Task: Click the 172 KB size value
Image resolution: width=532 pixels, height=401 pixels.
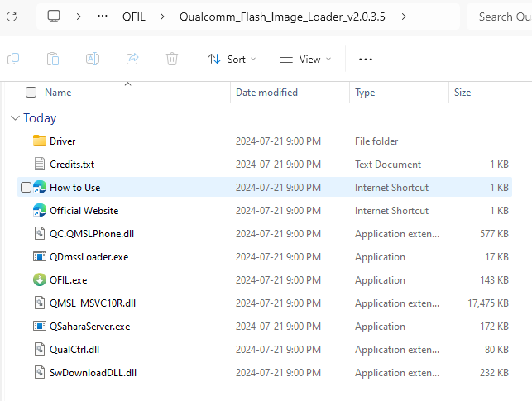Action: click(x=494, y=327)
